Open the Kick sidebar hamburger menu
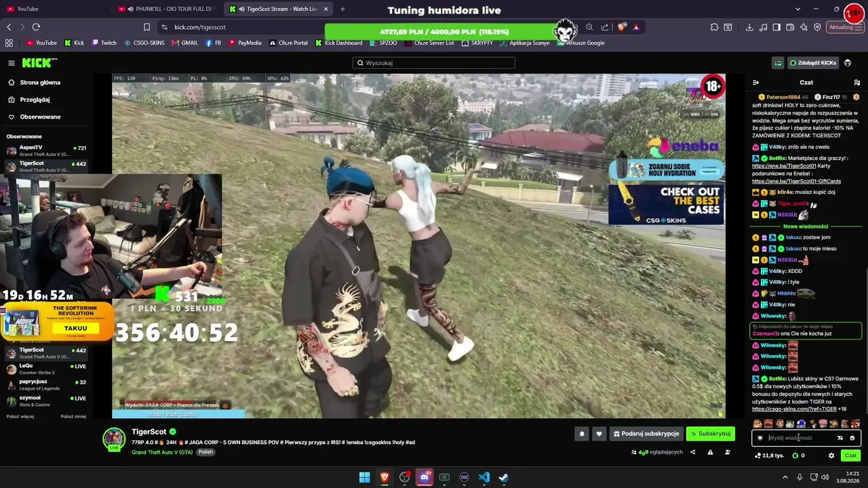Viewport: 868px width, 488px height. pos(12,63)
